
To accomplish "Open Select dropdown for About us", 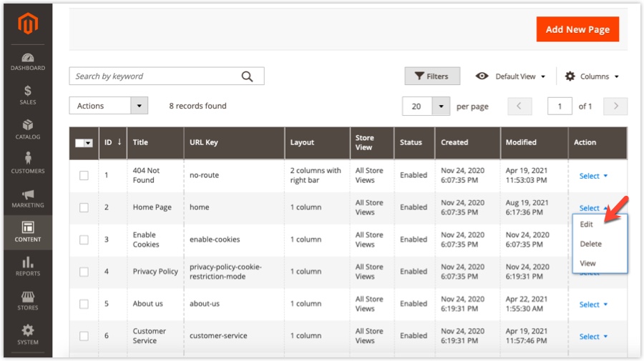I will tap(593, 305).
